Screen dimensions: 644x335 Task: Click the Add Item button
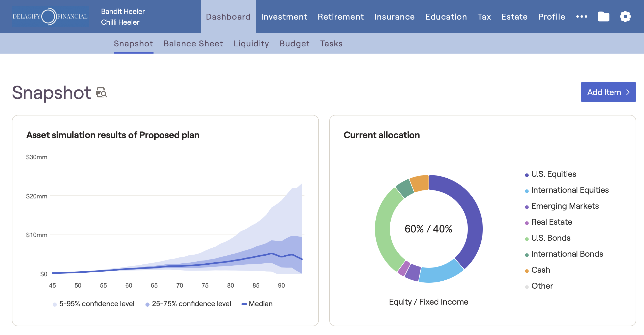click(608, 92)
